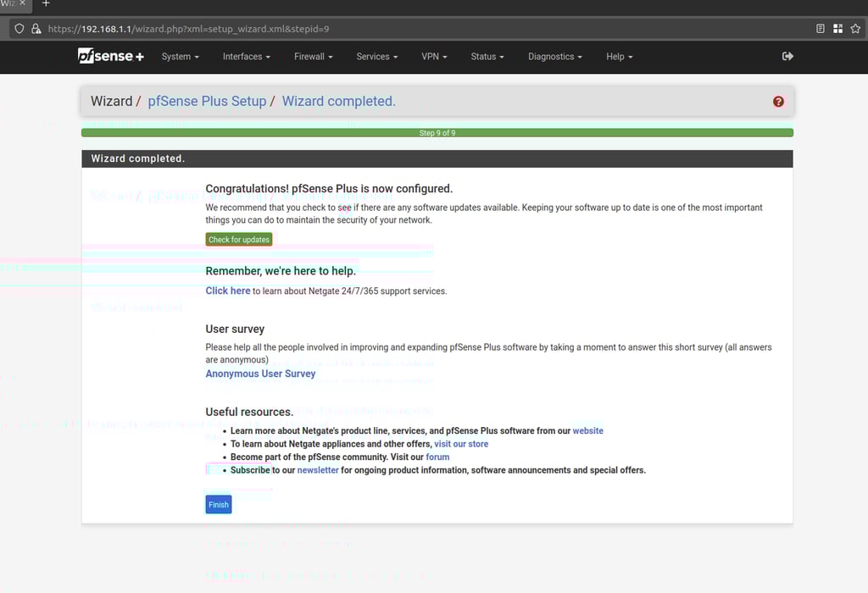Image resolution: width=868 pixels, height=593 pixels.
Task: Open the red help question mark icon
Action: [778, 101]
